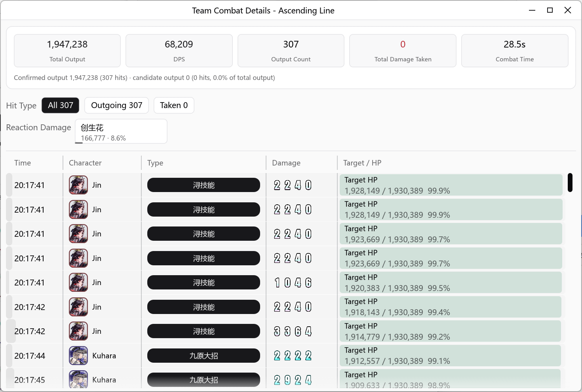Click the Confirmed output summary line

(145, 78)
